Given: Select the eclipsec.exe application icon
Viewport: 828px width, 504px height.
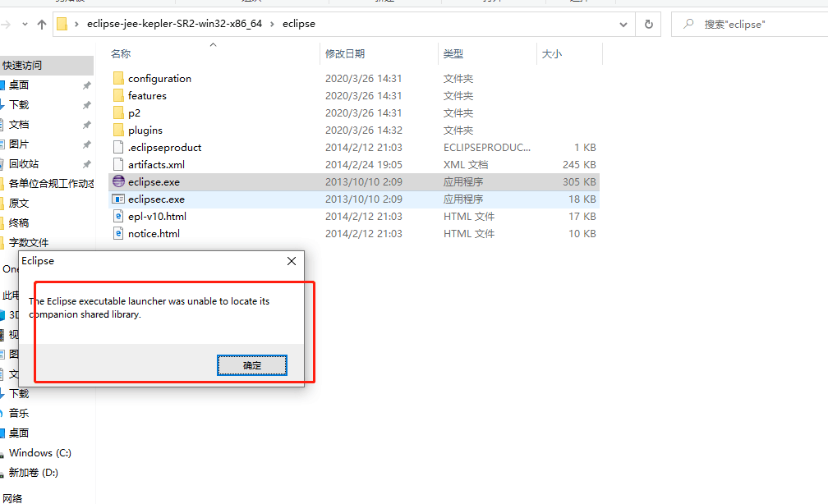Looking at the screenshot, I should click(x=118, y=199).
